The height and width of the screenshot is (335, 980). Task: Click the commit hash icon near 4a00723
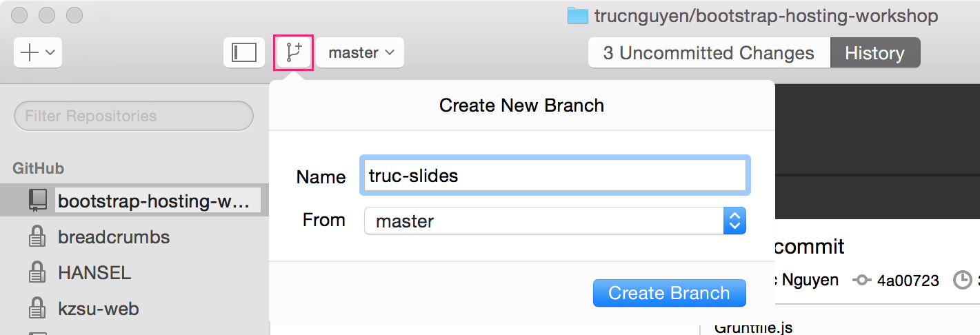coord(862,281)
